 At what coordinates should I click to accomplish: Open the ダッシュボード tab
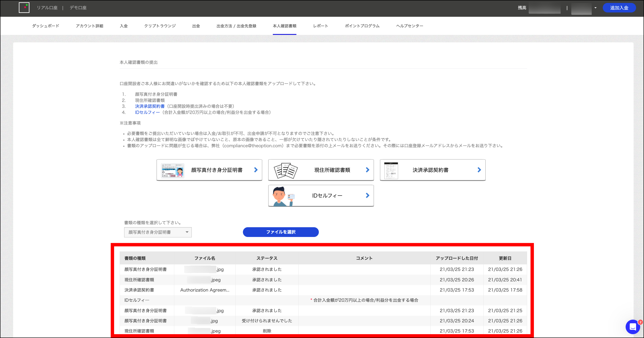pos(46,26)
